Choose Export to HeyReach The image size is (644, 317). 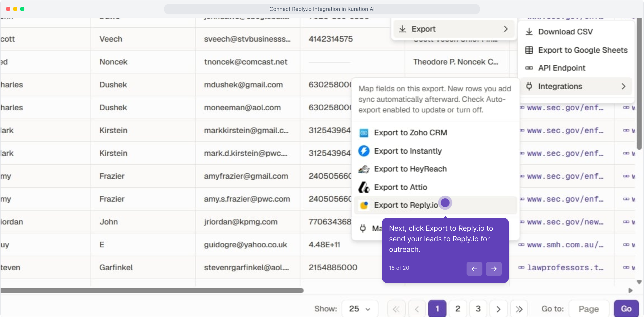[435, 169]
